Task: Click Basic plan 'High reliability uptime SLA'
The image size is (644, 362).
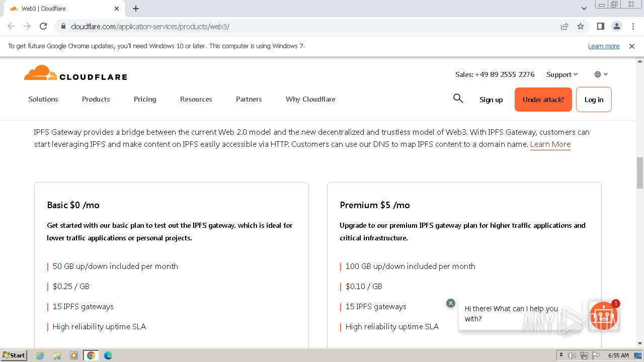Action: 99,327
